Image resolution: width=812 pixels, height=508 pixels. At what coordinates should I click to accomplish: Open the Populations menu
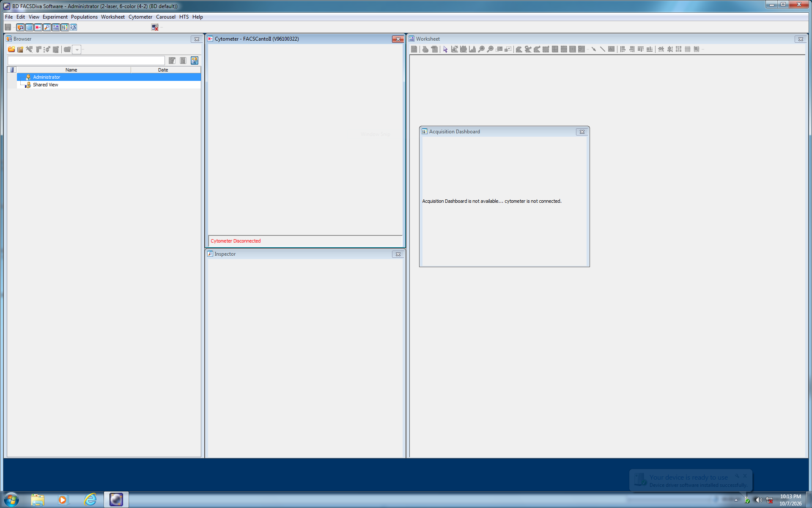click(84, 17)
